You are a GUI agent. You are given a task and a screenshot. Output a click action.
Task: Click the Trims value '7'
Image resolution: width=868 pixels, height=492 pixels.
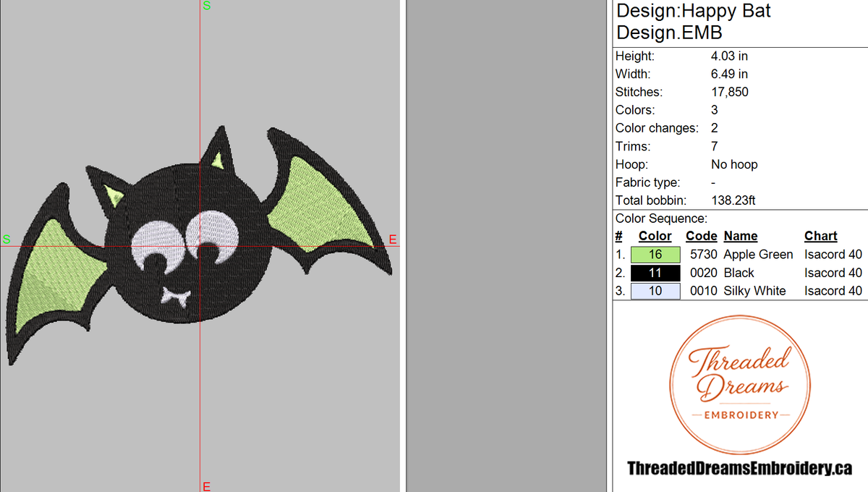(x=715, y=146)
